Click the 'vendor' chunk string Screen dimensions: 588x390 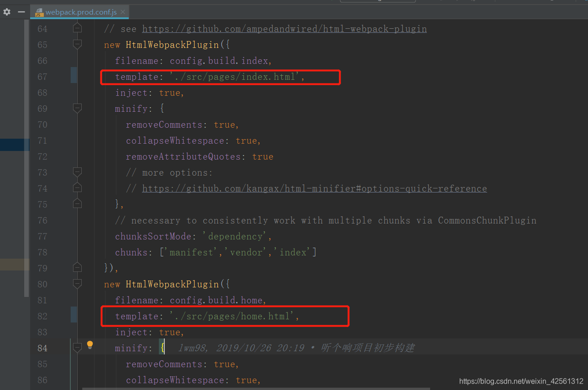coord(247,252)
